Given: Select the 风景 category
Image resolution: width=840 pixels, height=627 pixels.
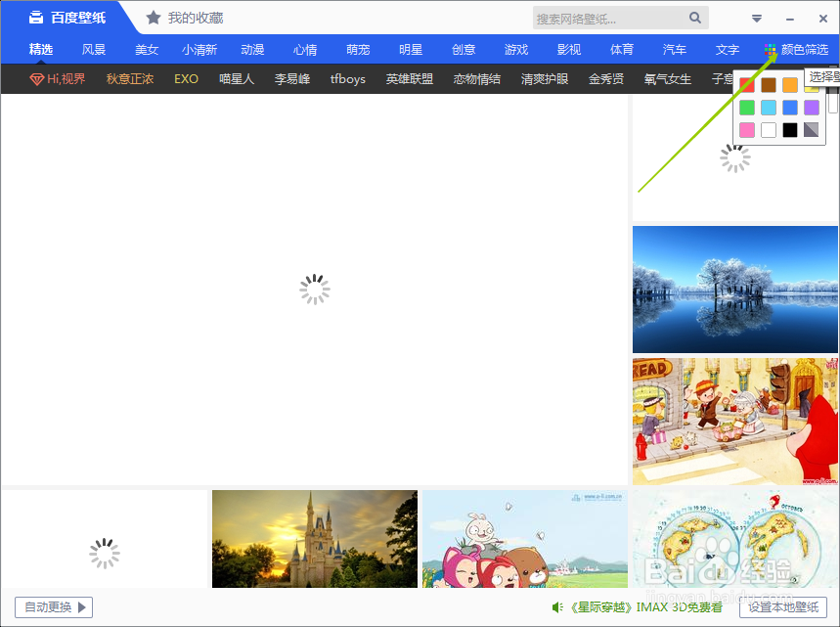Looking at the screenshot, I should click(94, 50).
